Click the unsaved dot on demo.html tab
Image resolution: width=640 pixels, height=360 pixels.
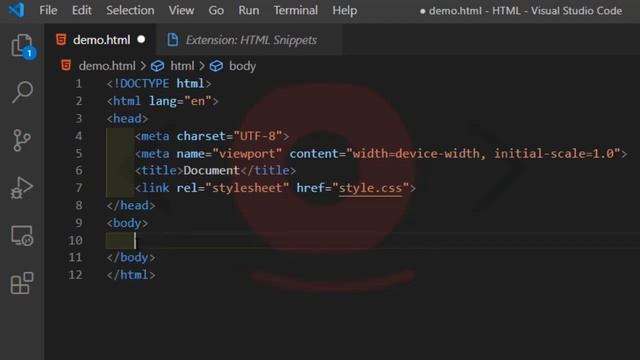pyautogui.click(x=141, y=39)
